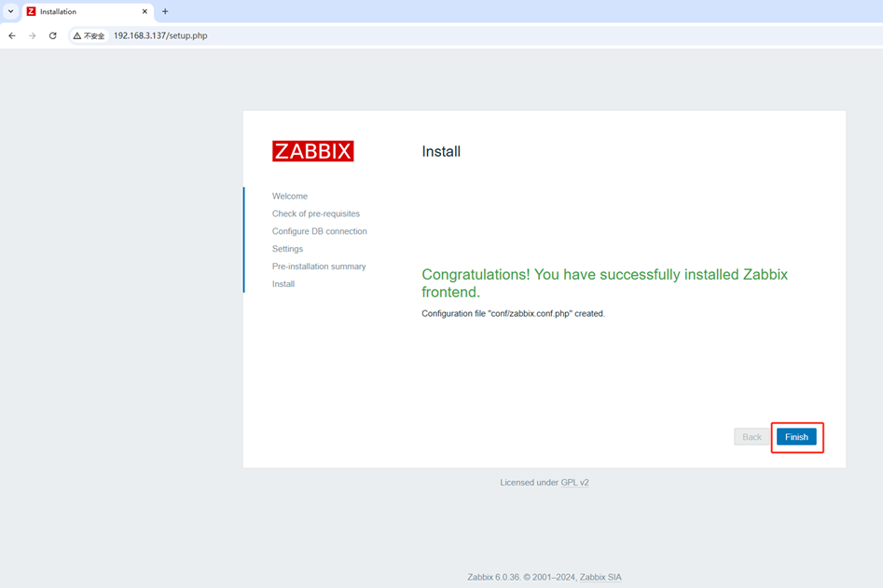The height and width of the screenshot is (588, 883).
Task: Click the configuration file created text
Action: tap(513, 313)
